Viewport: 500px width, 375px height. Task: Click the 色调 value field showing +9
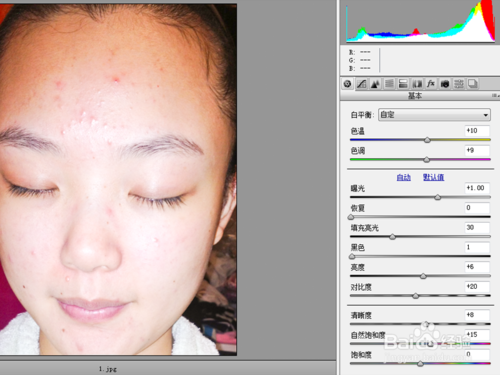[477, 150]
